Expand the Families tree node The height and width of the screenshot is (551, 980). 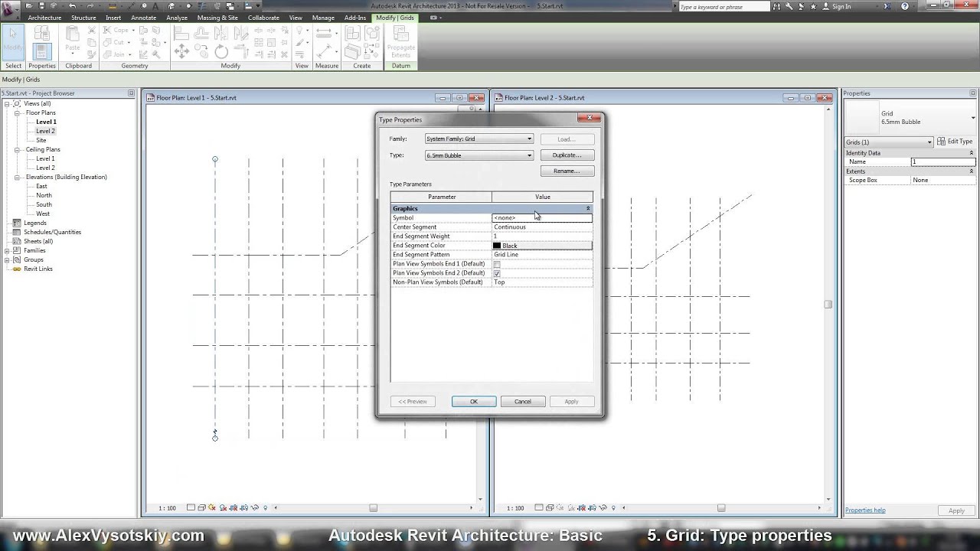click(x=7, y=250)
